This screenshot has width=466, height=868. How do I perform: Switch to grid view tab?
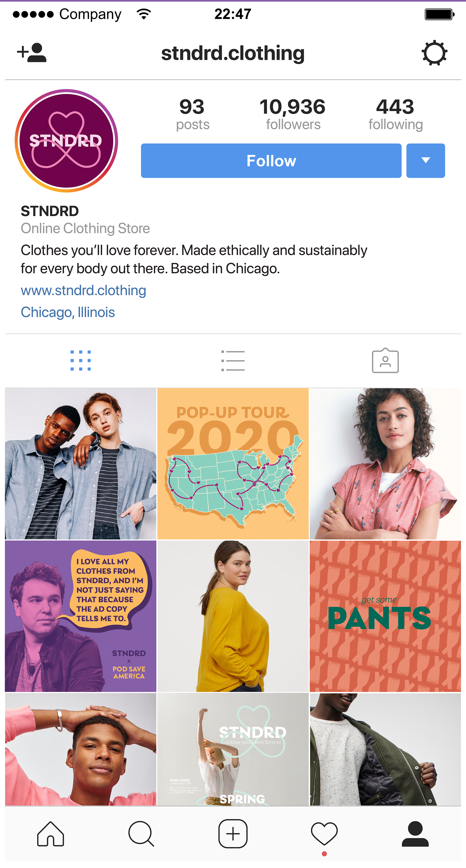click(81, 360)
